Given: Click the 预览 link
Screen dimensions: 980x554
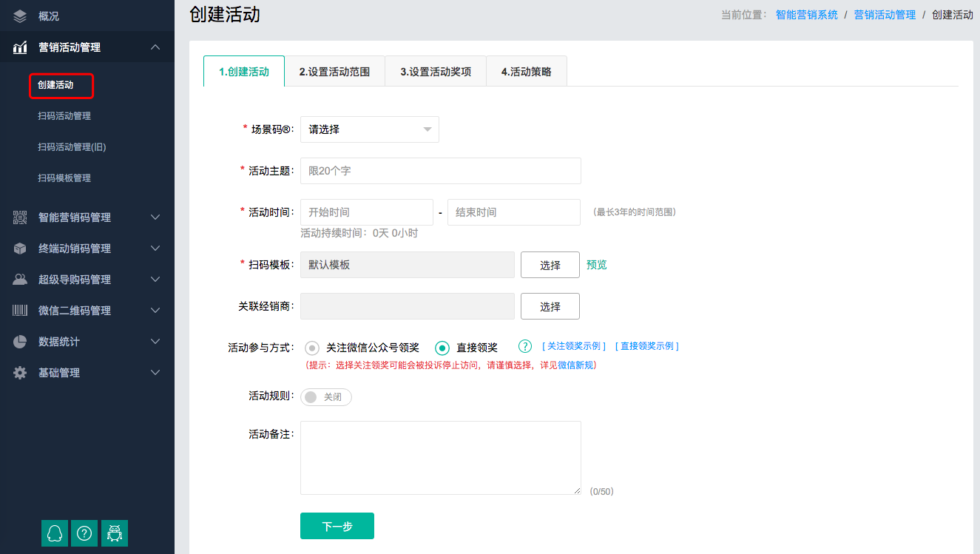Looking at the screenshot, I should (x=597, y=265).
